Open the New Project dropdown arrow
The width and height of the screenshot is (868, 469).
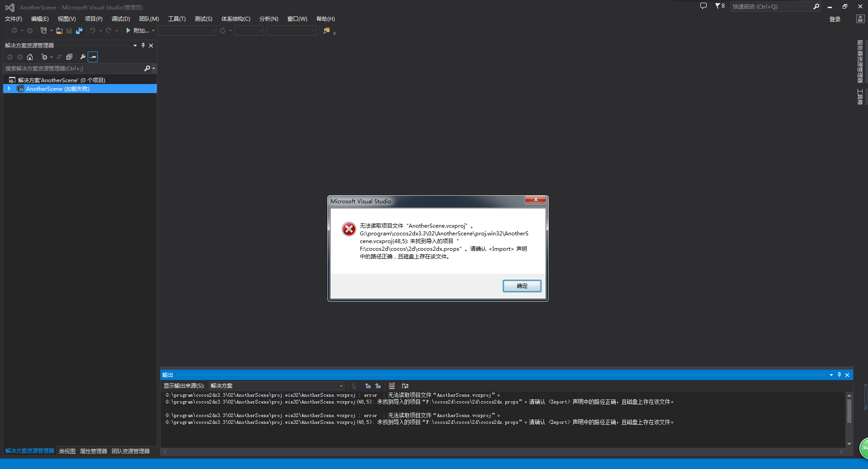(51, 31)
